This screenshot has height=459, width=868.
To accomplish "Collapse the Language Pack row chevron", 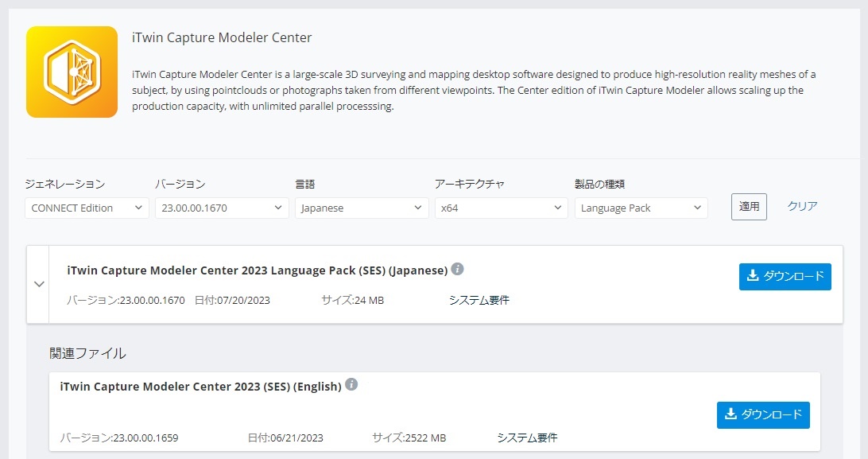I will pyautogui.click(x=39, y=284).
